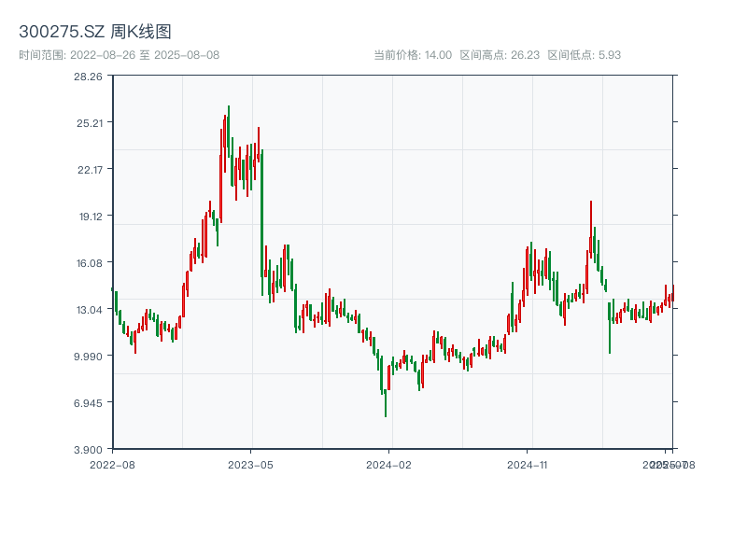Screen dimensions: 747x560
Task: Click the interval low label 区间低点: 5.93
Action: tap(585, 55)
